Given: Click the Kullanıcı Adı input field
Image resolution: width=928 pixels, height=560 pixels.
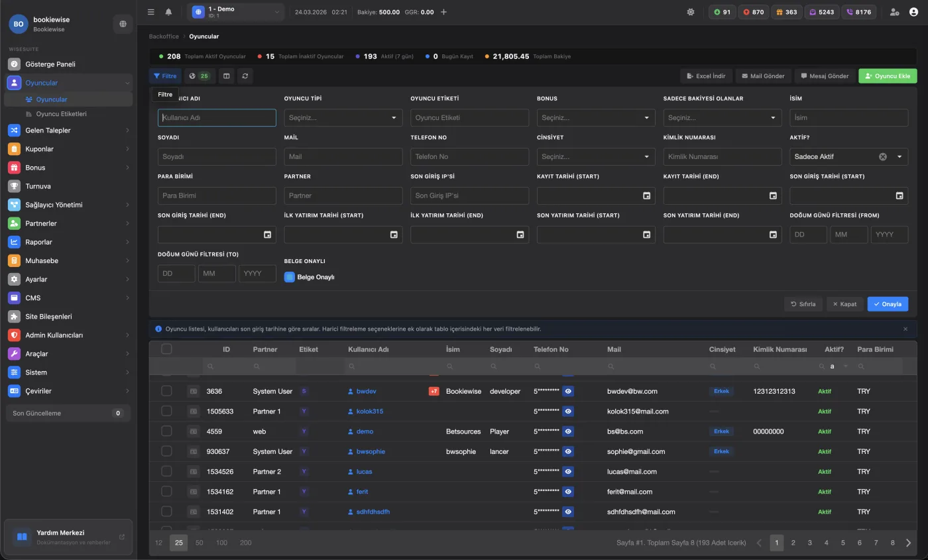Looking at the screenshot, I should (x=217, y=118).
